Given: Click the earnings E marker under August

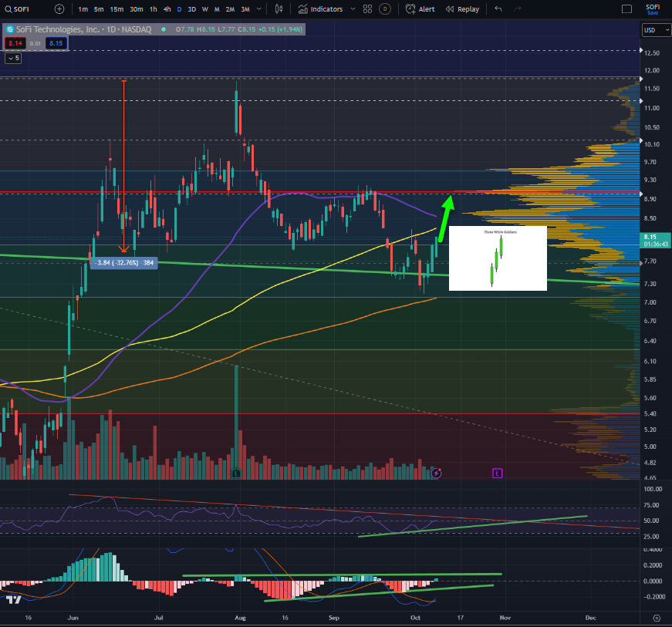Looking at the screenshot, I should [236, 474].
